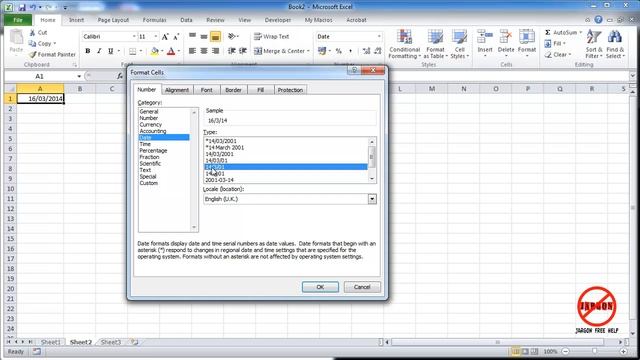Open the Alignment tab in dialog
Viewport: 640px width, 360px height.
177,90
